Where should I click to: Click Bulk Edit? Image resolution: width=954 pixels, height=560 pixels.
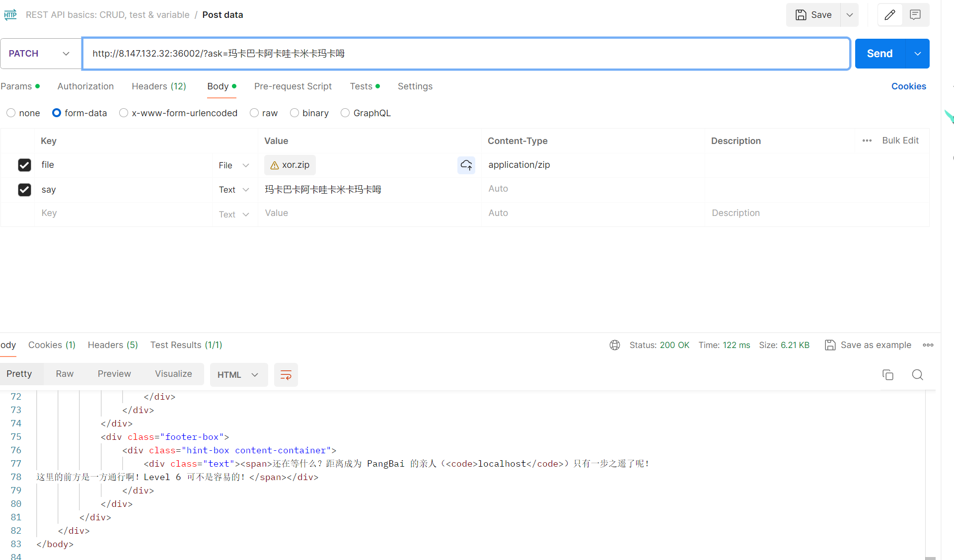click(900, 140)
